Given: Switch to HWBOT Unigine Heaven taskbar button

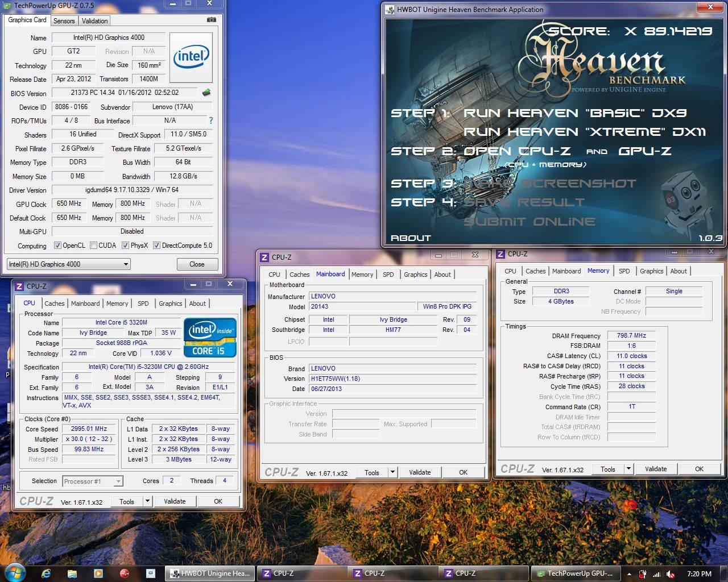Looking at the screenshot, I should click(x=210, y=573).
